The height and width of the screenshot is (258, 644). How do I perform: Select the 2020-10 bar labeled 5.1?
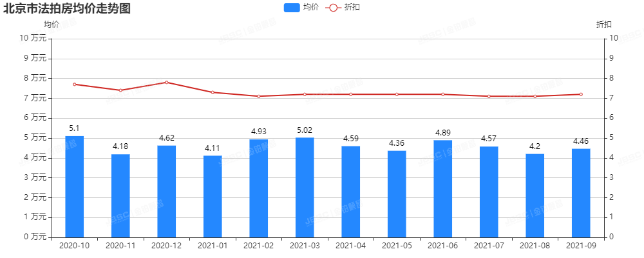74,187
